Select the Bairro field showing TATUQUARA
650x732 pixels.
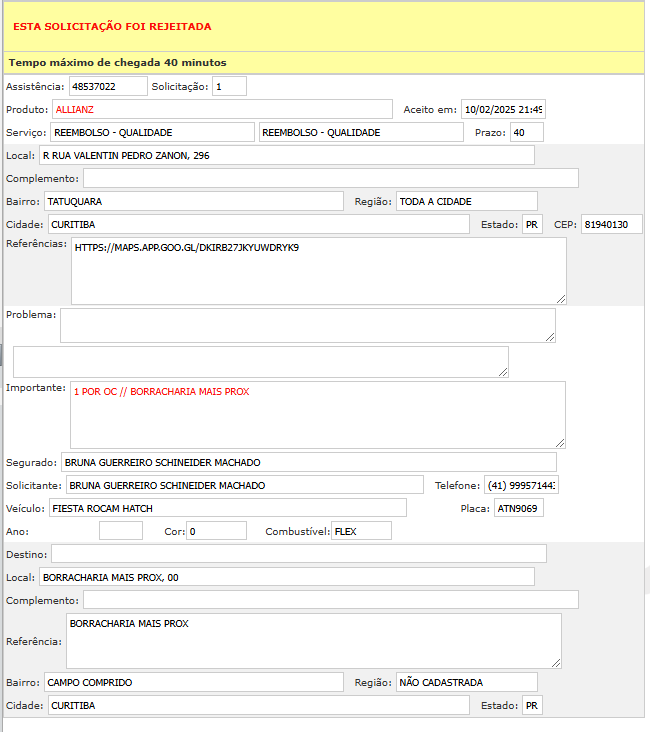coord(194,201)
